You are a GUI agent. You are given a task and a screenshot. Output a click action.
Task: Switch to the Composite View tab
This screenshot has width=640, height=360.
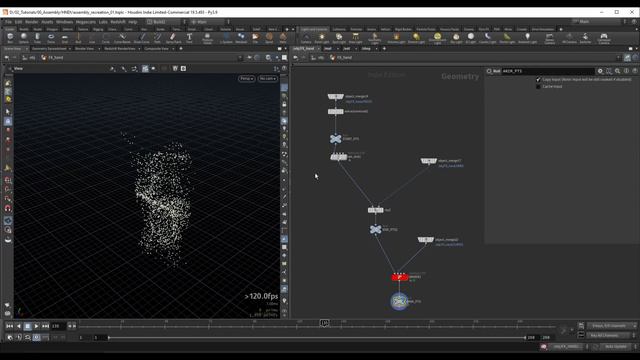pyautogui.click(x=156, y=49)
